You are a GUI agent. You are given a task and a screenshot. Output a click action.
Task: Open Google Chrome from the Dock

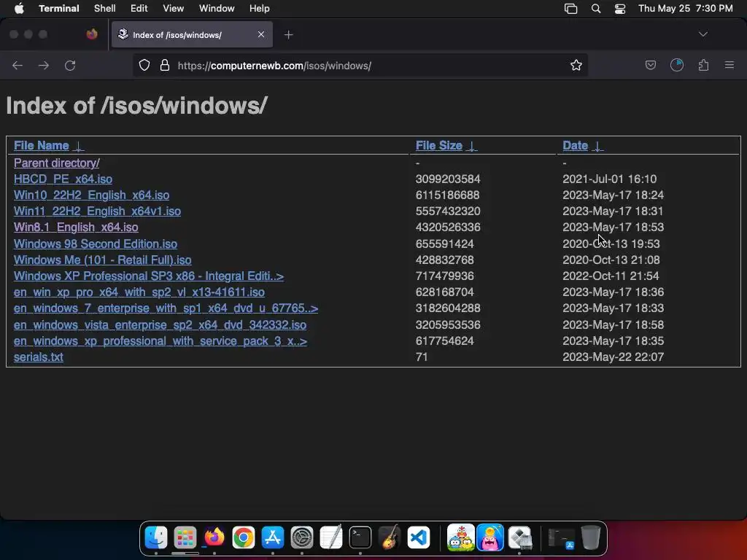coord(244,537)
